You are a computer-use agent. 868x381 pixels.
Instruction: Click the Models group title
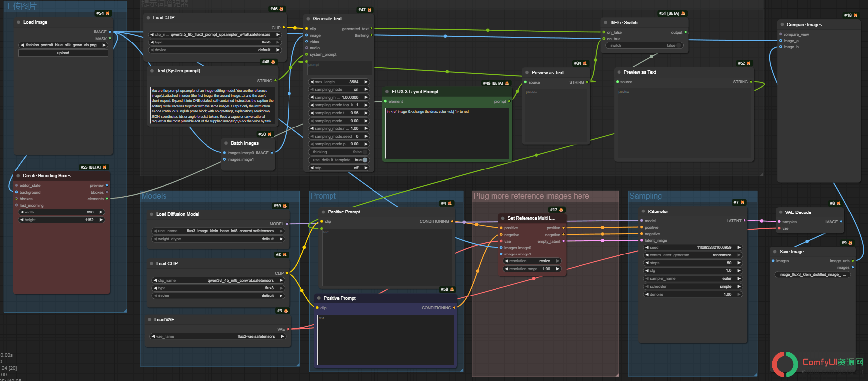coord(154,196)
